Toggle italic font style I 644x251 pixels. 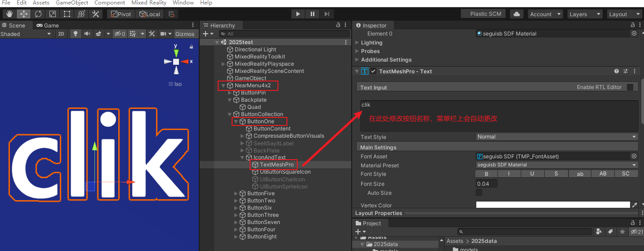[x=509, y=174]
